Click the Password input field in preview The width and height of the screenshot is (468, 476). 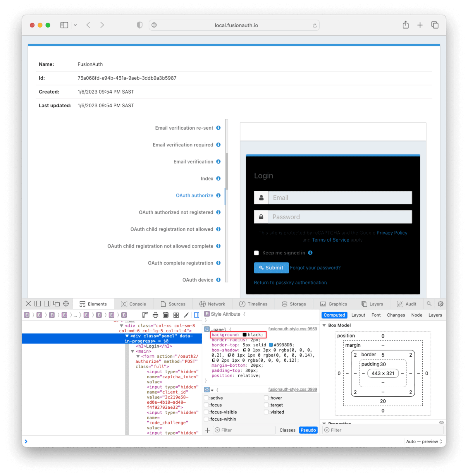coord(340,217)
